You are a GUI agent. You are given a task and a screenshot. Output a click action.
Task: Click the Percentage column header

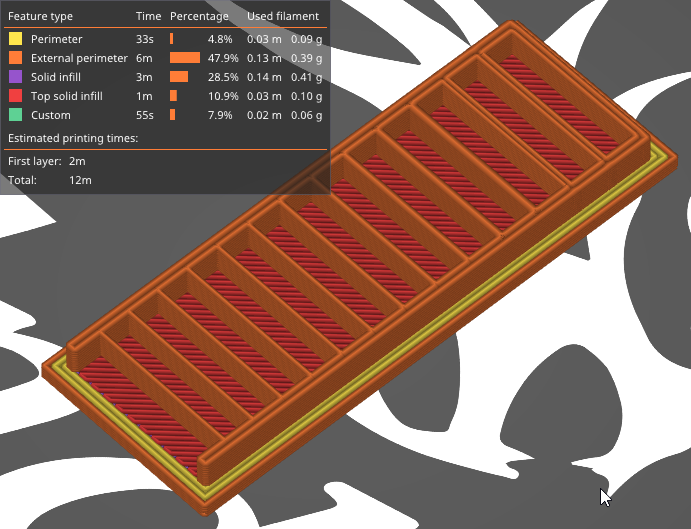pos(199,16)
